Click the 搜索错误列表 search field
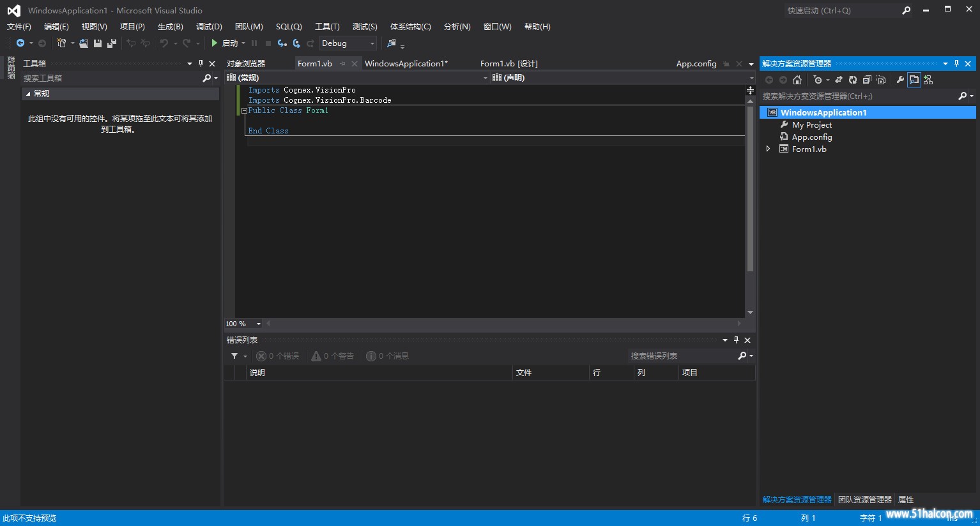Image resolution: width=980 pixels, height=526 pixels. tap(682, 356)
